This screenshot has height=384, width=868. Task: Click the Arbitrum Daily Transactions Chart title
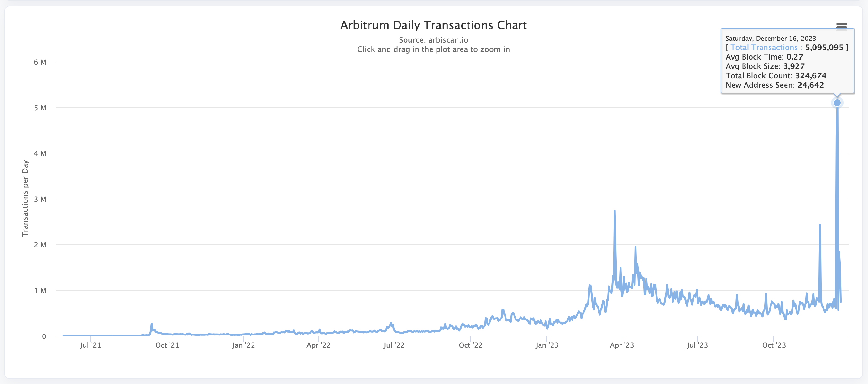click(433, 25)
